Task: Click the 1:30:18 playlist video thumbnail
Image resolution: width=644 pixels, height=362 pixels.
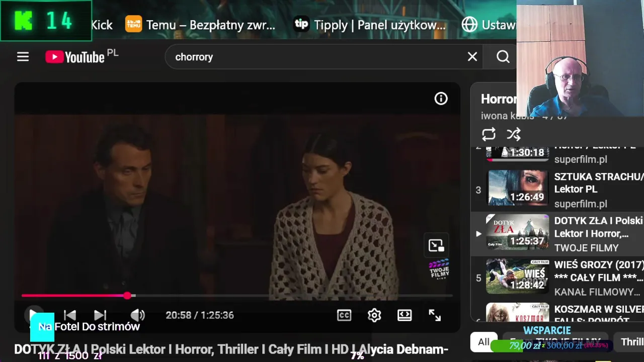Action: [517, 153]
